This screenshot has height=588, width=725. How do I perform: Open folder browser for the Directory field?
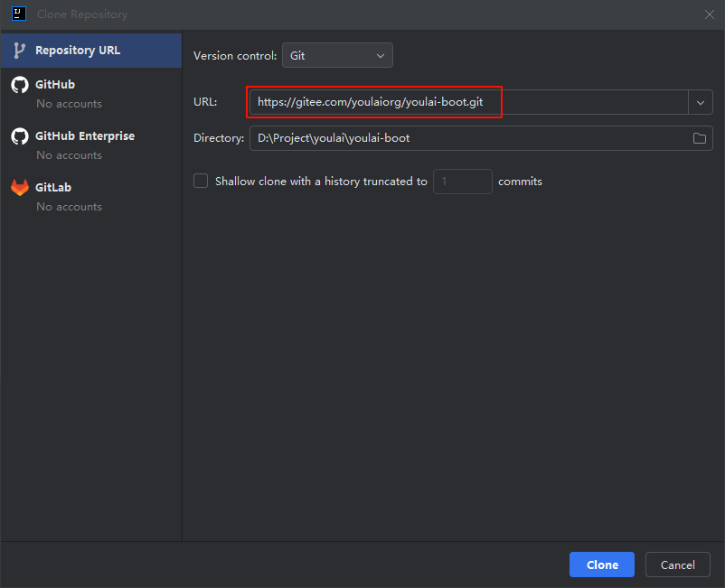pyautogui.click(x=700, y=138)
